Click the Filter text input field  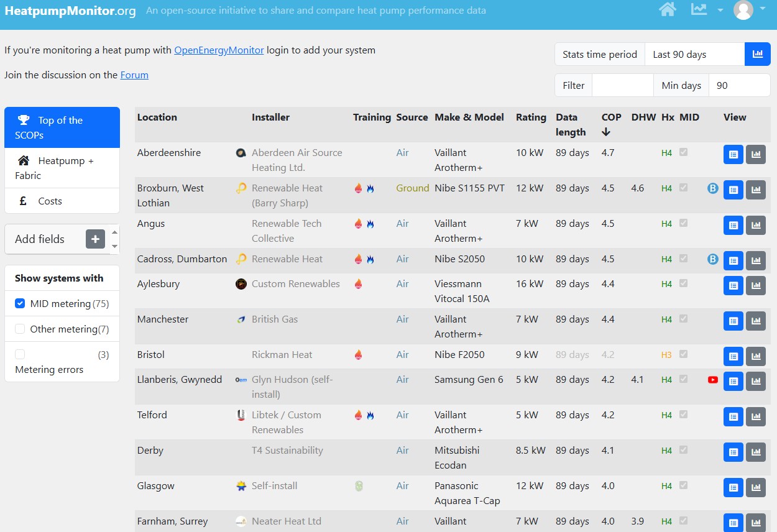click(623, 85)
